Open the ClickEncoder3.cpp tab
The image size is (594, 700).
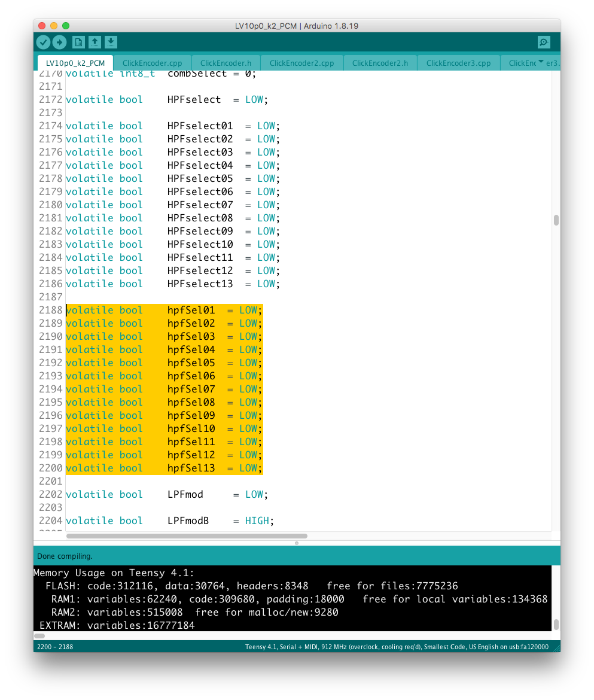pyautogui.click(x=458, y=63)
